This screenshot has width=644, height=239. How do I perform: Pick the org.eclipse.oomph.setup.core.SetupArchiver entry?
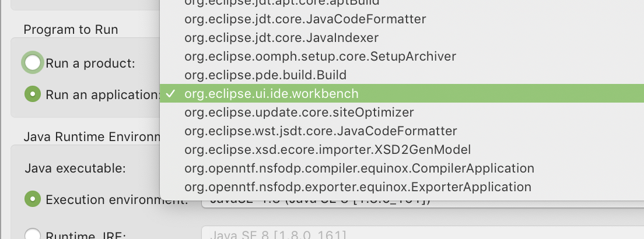[x=320, y=57]
